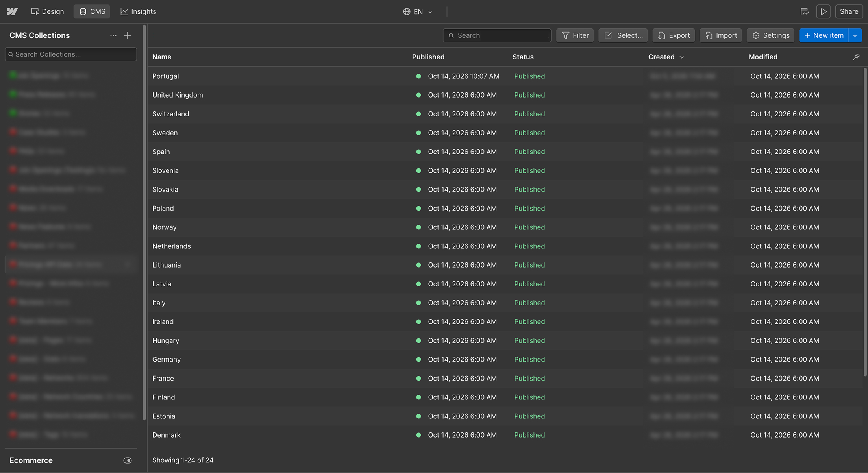Screen dimensions: 868x473
Task: Expand the New item dropdown arrow
Action: point(855,35)
